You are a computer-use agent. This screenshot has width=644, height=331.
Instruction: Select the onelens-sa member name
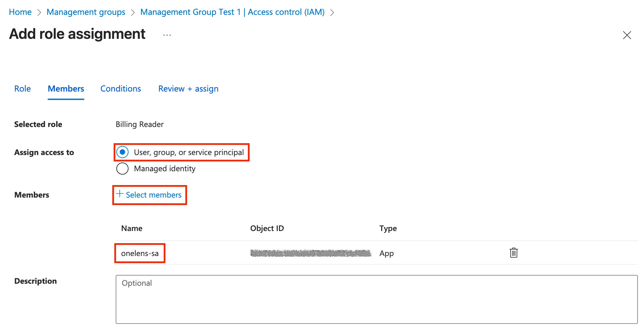click(x=140, y=253)
